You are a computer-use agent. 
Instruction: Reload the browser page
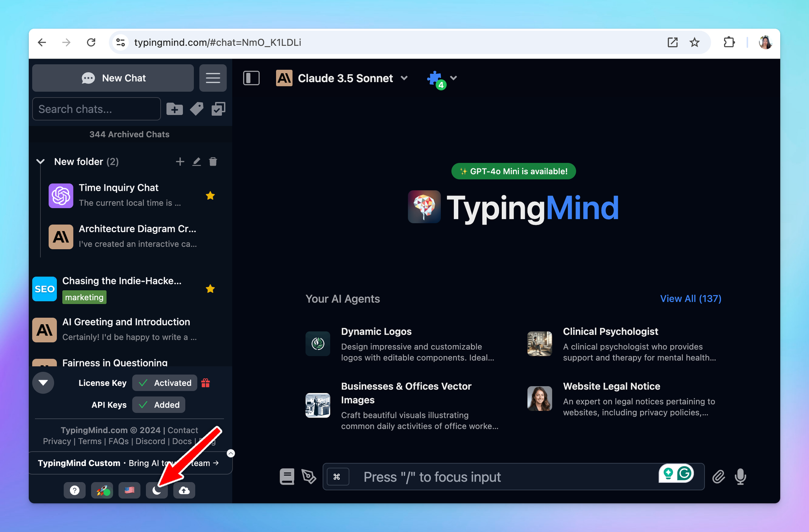click(x=91, y=42)
